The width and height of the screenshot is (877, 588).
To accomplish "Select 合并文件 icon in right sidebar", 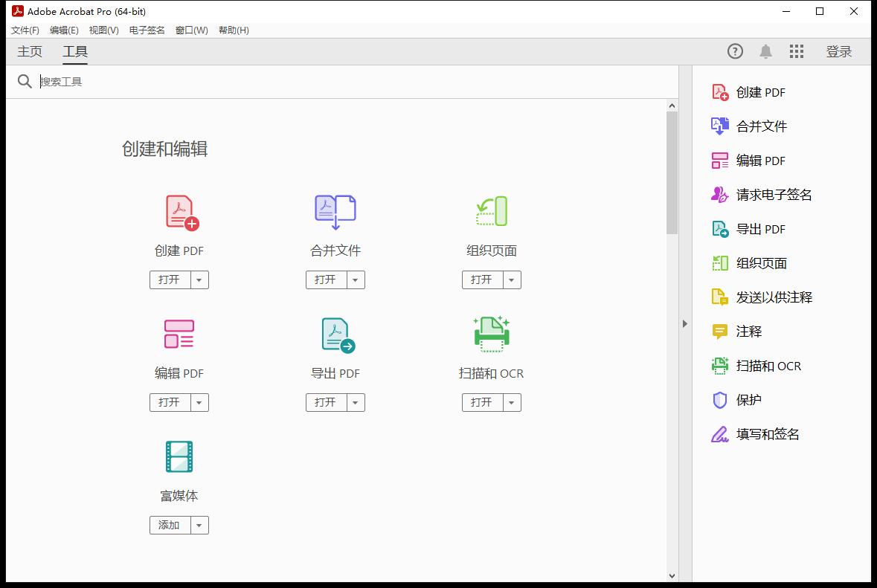I will (x=720, y=126).
